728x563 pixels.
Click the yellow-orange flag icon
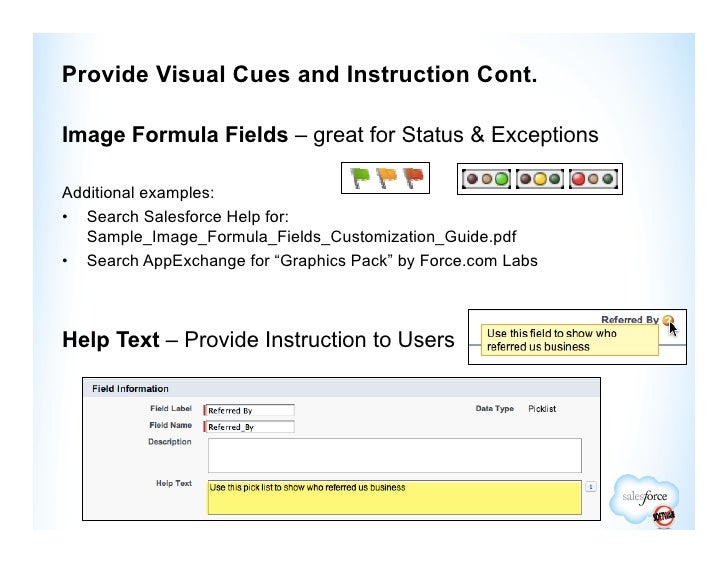click(386, 178)
